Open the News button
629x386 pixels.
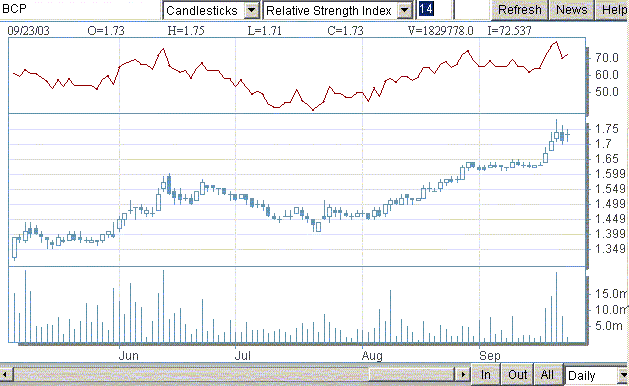571,10
